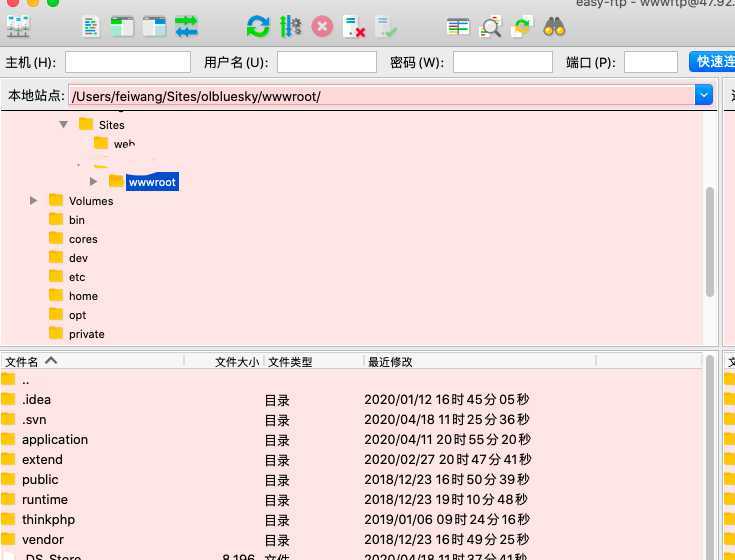Click the binoculars file search icon

tap(554, 27)
